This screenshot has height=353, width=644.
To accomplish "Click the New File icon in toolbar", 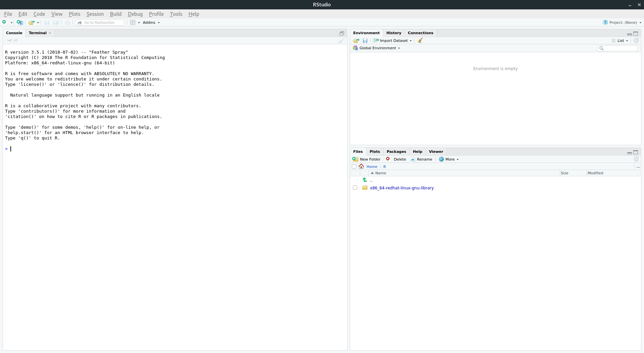I will pos(4,22).
